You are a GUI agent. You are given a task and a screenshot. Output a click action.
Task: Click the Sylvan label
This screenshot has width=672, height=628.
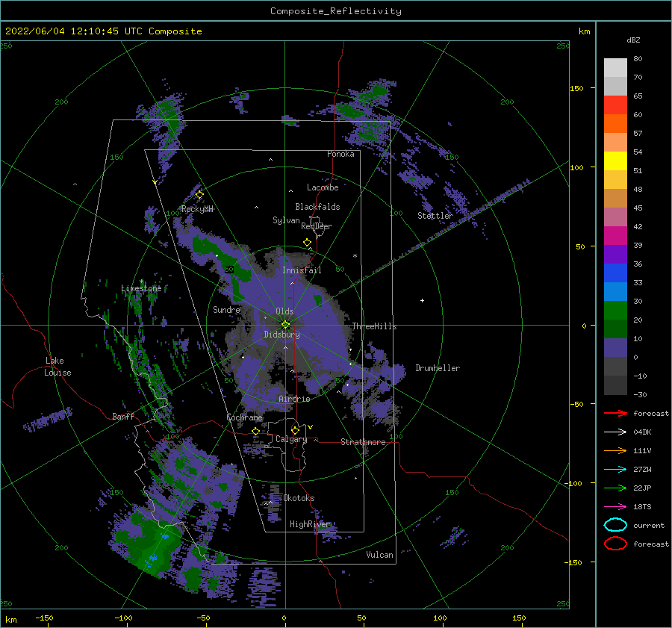[x=286, y=220]
